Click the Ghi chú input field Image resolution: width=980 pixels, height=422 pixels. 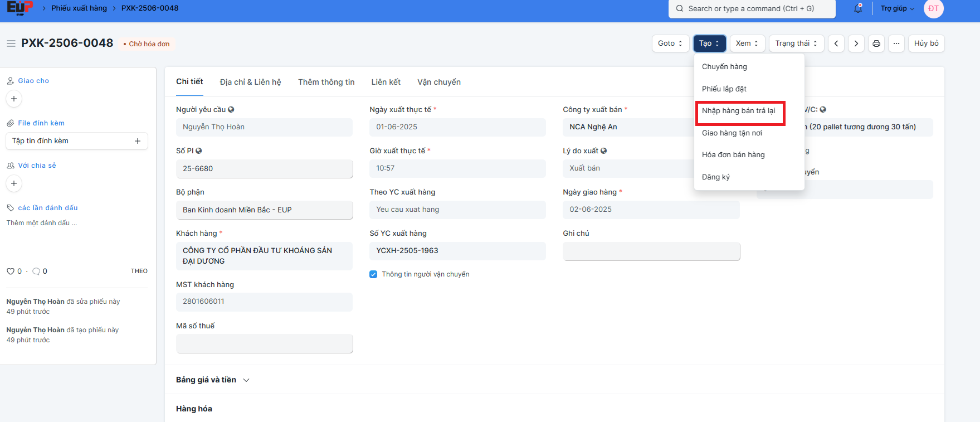point(651,251)
